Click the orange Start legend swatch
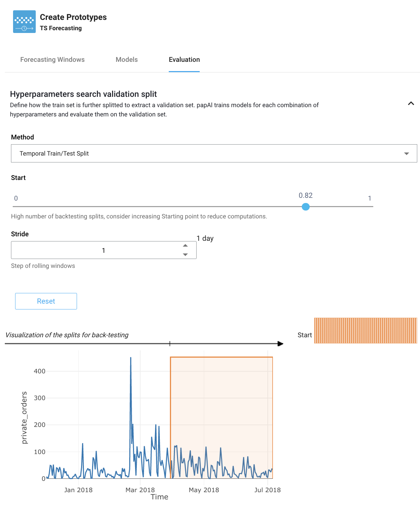Screen dimensions: 420x509 [x=365, y=330]
